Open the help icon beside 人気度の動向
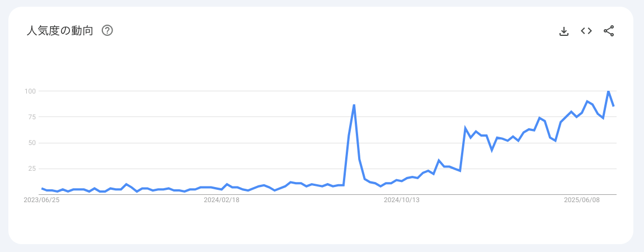Viewport: 644px width, 252px height. (x=107, y=30)
